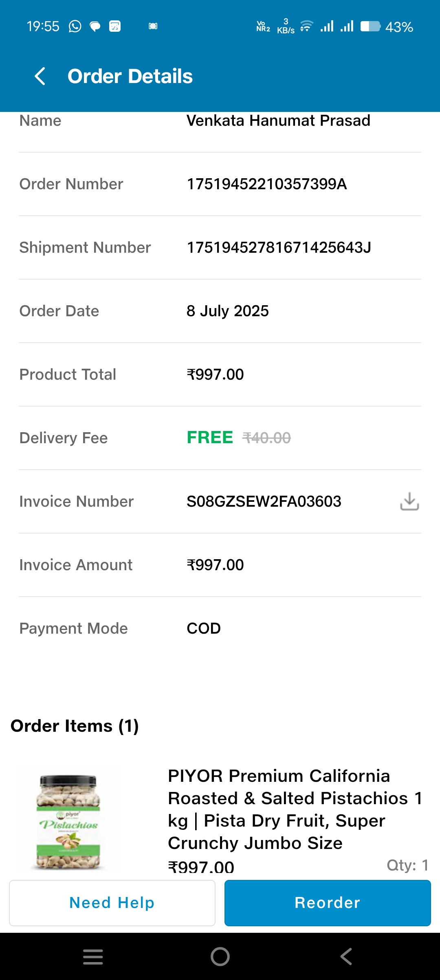Tap the blue Reorder button
The height and width of the screenshot is (980, 440).
[328, 903]
